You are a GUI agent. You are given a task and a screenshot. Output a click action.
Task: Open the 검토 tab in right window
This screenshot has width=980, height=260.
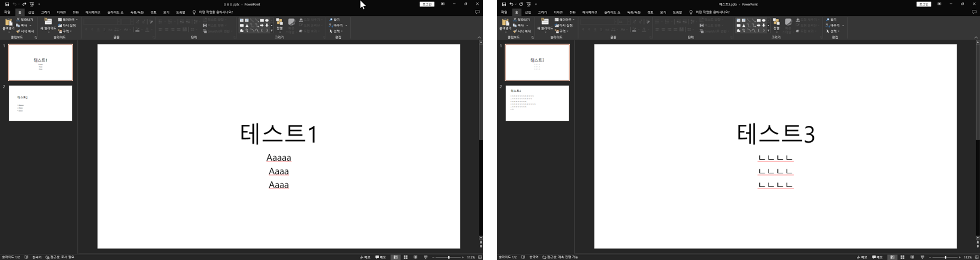[x=650, y=12]
